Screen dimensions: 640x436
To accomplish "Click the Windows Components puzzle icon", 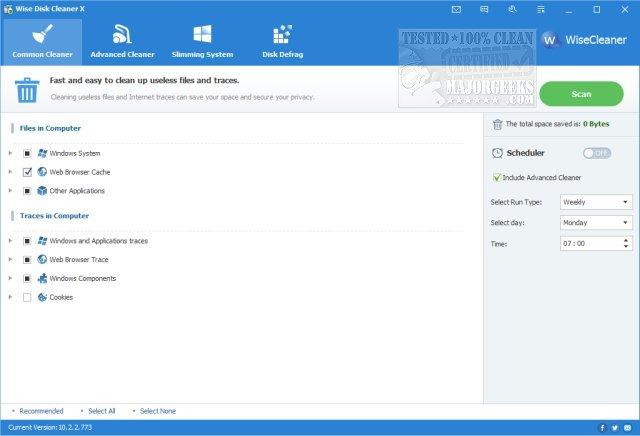I will click(x=42, y=278).
